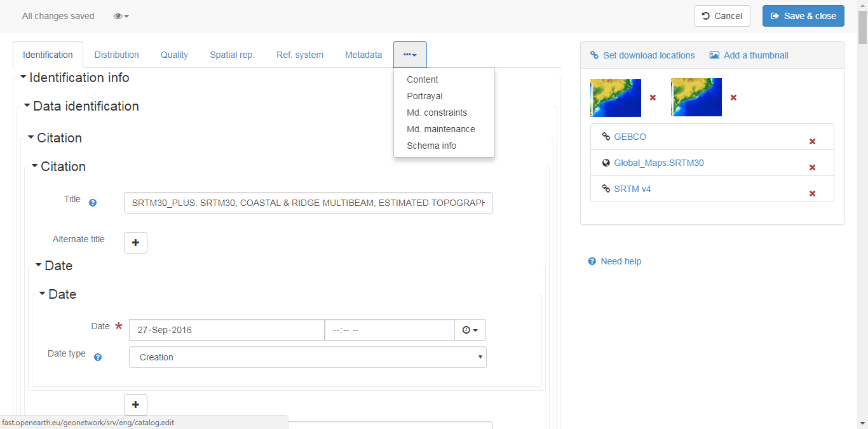Click the All changes saved status text

[x=58, y=16]
